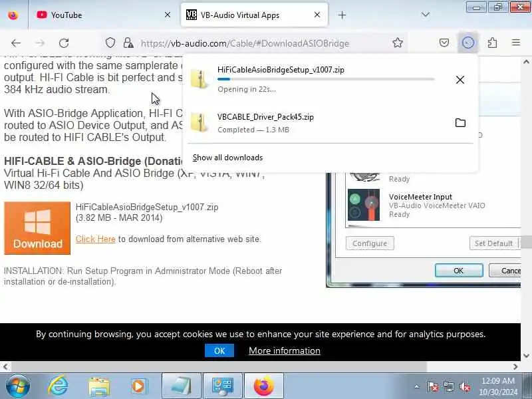Click the padlock site information icon

[x=128, y=43]
